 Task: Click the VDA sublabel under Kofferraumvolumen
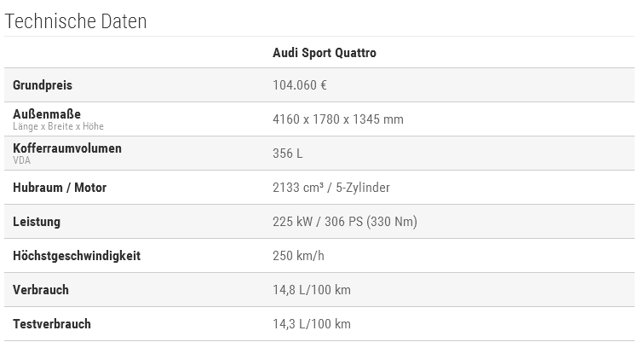(21, 159)
